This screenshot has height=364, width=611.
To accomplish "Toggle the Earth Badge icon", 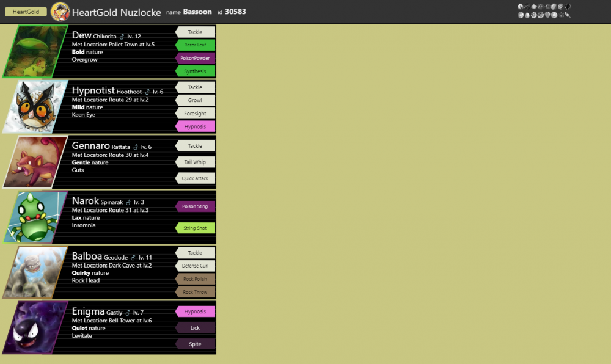I will [567, 14].
